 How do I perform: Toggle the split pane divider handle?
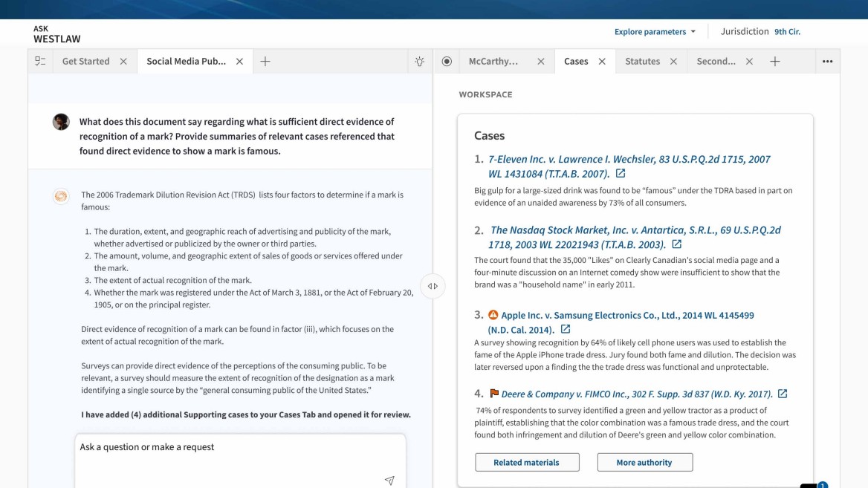click(433, 286)
